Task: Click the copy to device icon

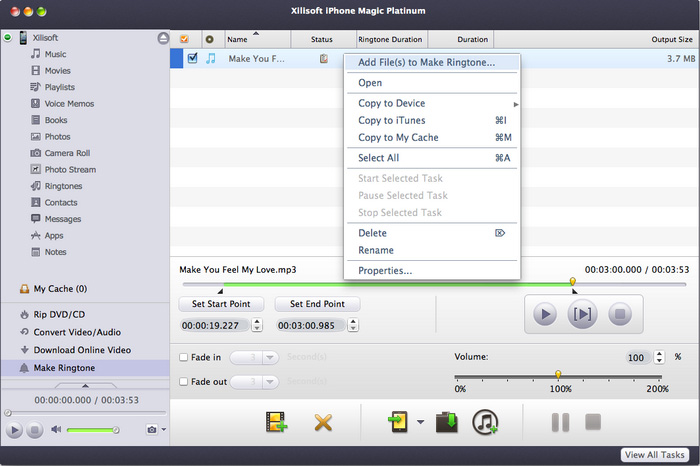Action: (398, 422)
